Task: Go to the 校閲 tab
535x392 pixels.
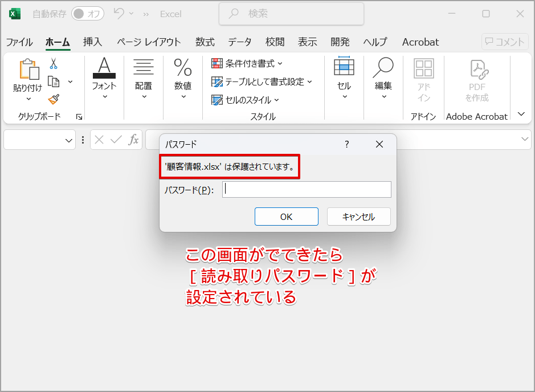Action: pyautogui.click(x=275, y=42)
